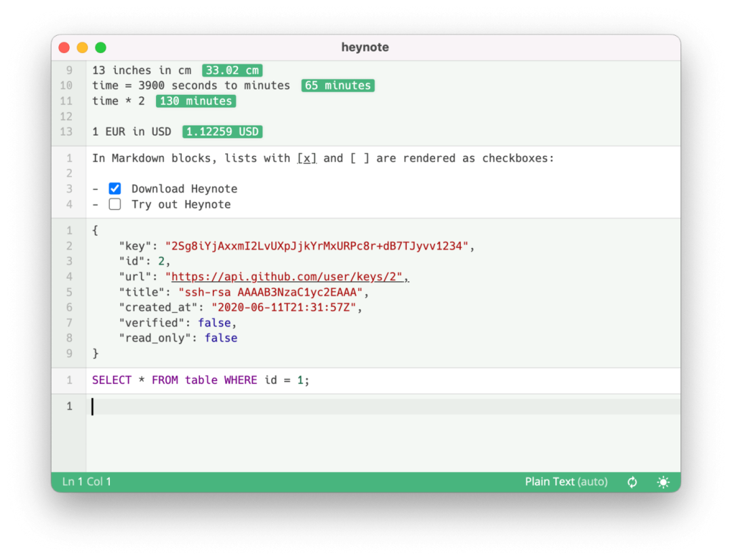Click the SQL keyword SELECT

112,380
